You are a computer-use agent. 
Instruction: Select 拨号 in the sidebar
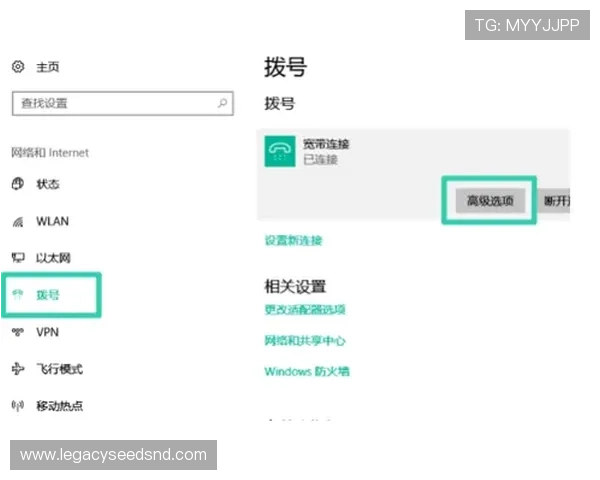click(x=48, y=295)
